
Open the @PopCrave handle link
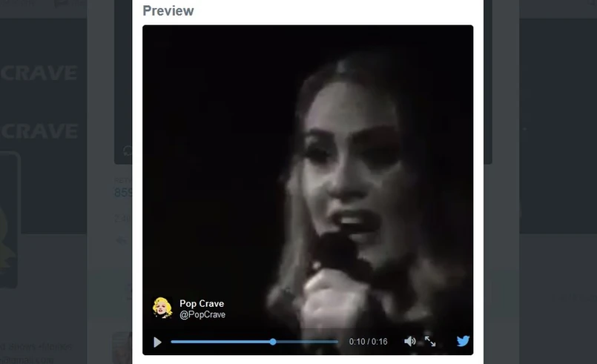pyautogui.click(x=202, y=314)
